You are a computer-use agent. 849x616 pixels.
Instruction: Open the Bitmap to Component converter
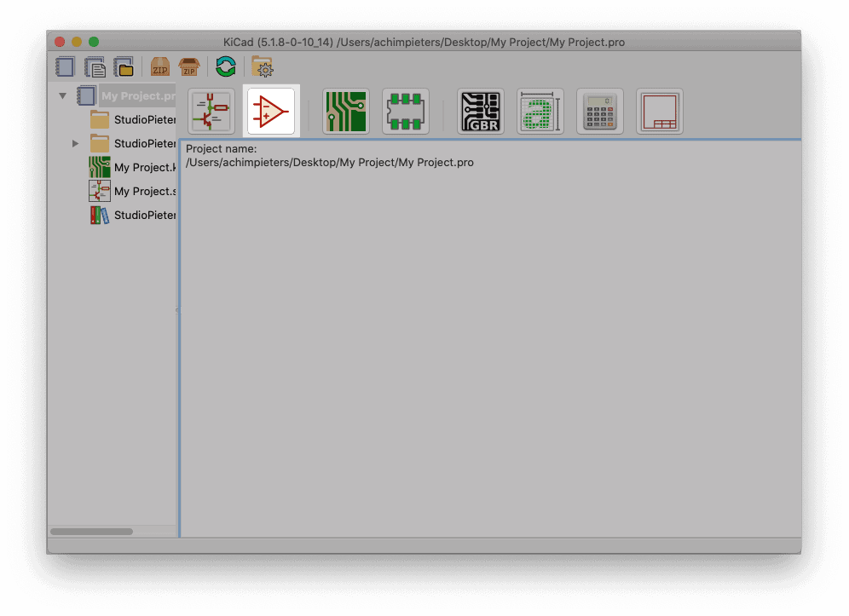pos(540,112)
